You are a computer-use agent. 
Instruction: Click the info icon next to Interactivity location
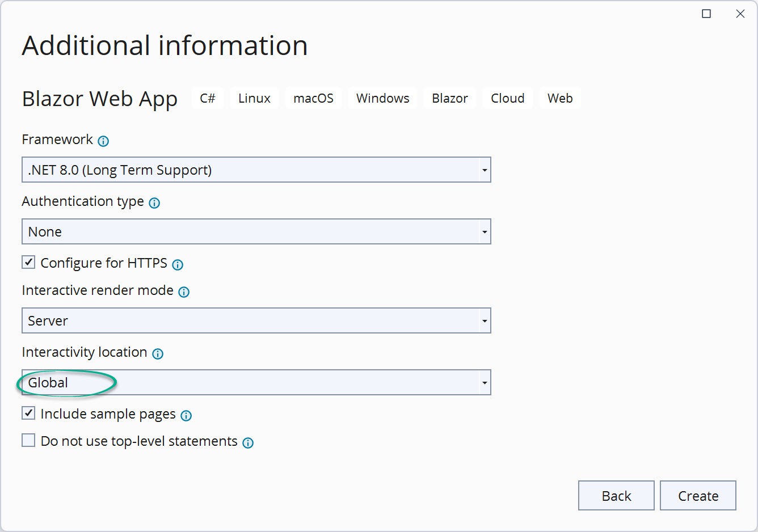tap(158, 354)
